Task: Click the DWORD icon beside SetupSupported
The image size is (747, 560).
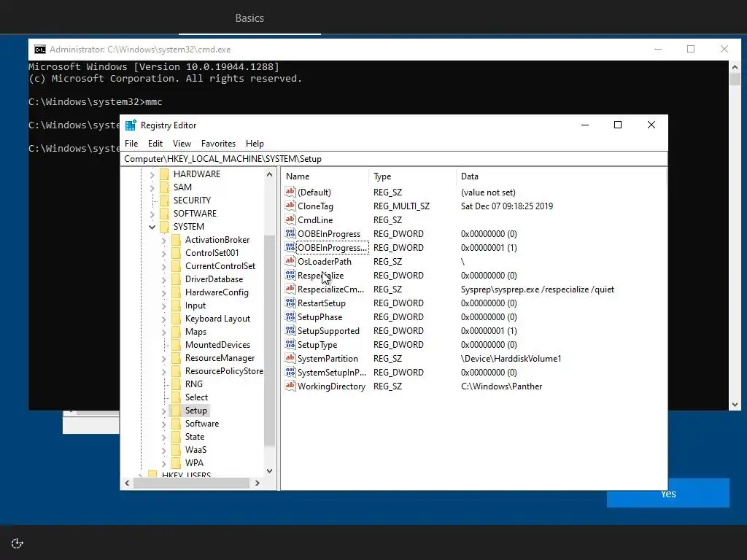Action: coord(290,330)
